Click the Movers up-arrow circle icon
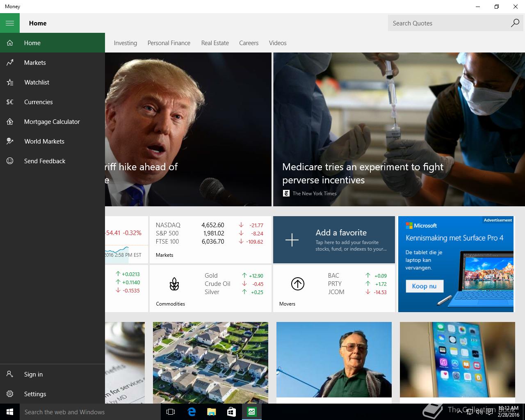This screenshot has width=525, height=420. click(298, 284)
